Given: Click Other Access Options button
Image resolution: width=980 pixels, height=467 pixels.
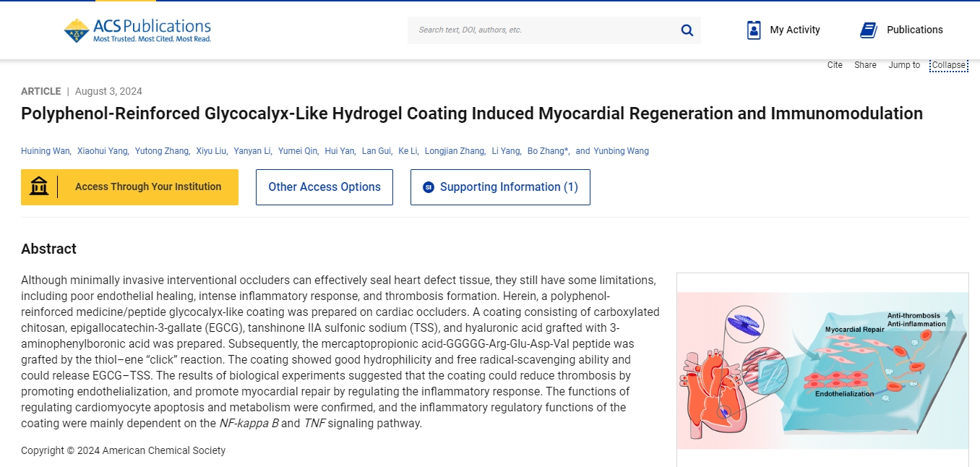Looking at the screenshot, I should (x=324, y=187).
